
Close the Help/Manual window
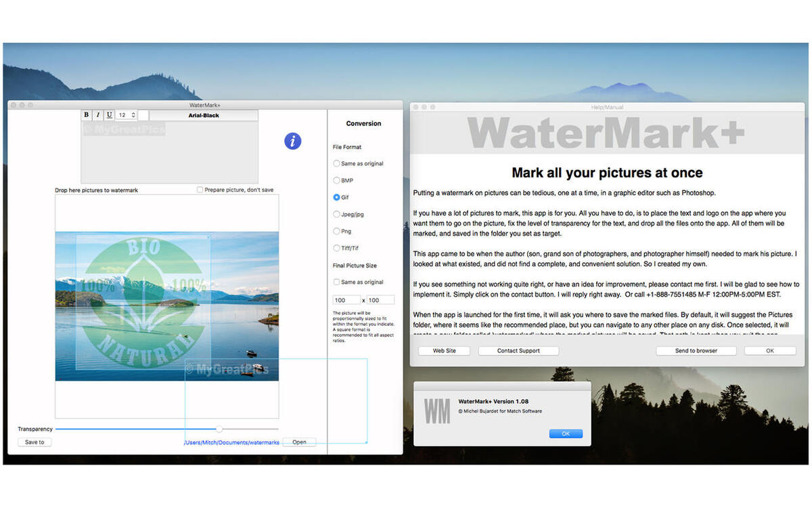[415, 107]
